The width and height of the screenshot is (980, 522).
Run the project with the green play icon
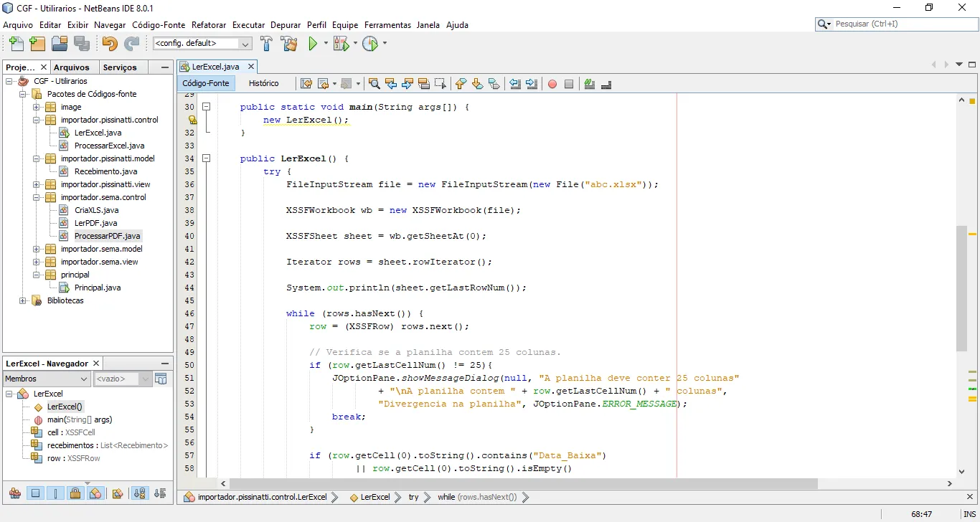tap(313, 44)
